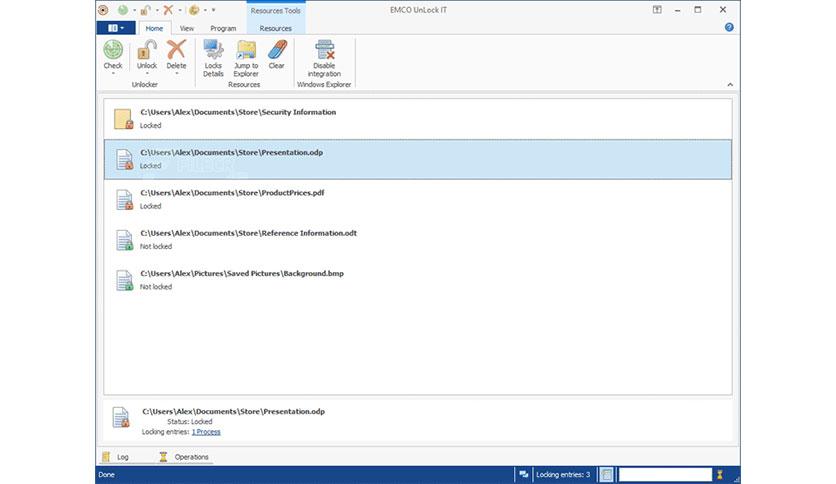Click quick access Delete X icon
The height and width of the screenshot is (484, 836).
pos(168,10)
